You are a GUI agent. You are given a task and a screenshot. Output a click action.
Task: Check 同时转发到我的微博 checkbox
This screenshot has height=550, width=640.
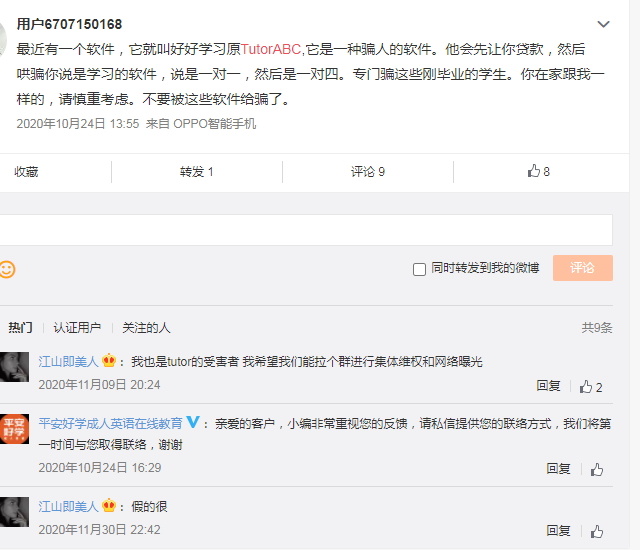(x=419, y=269)
